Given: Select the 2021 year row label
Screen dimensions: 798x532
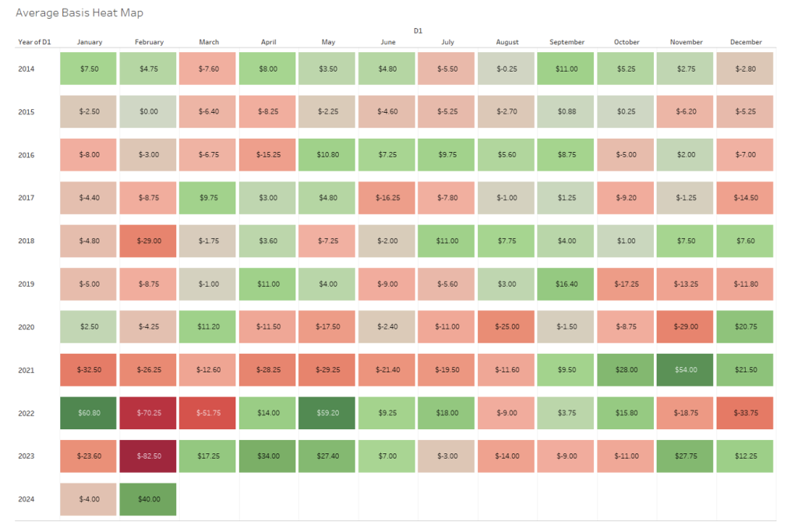Looking at the screenshot, I should pos(26,370).
